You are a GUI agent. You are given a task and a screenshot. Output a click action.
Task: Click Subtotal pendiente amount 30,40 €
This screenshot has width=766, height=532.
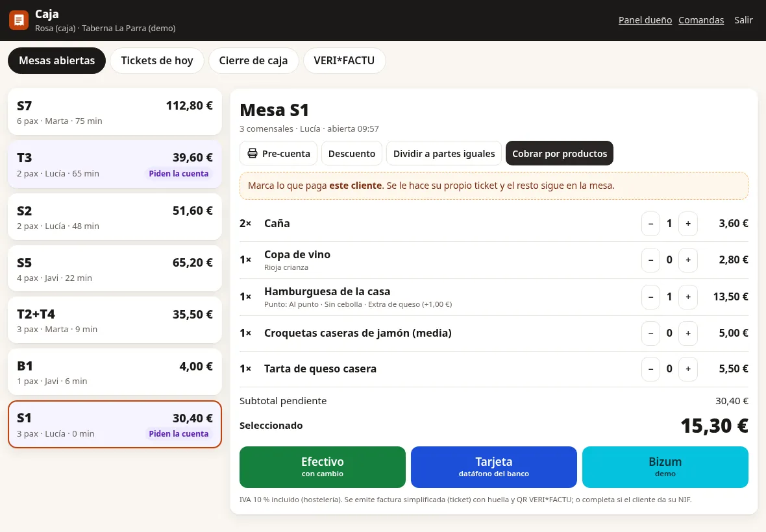coord(732,401)
